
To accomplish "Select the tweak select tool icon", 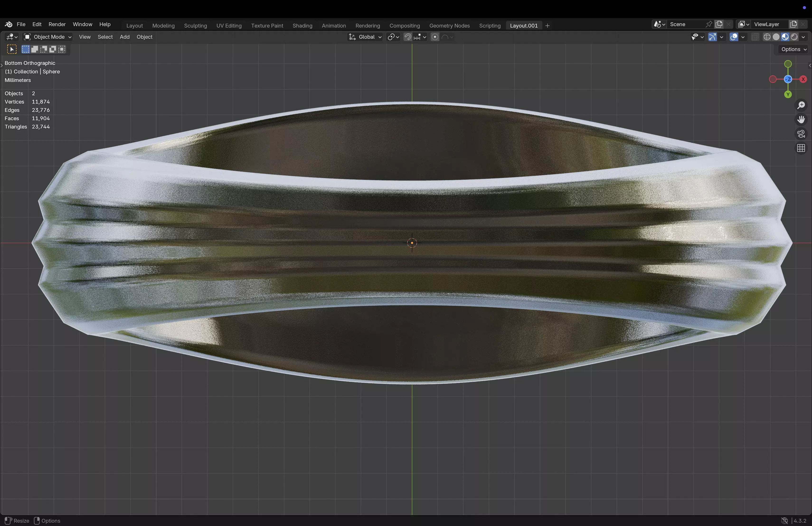I will click(12, 49).
